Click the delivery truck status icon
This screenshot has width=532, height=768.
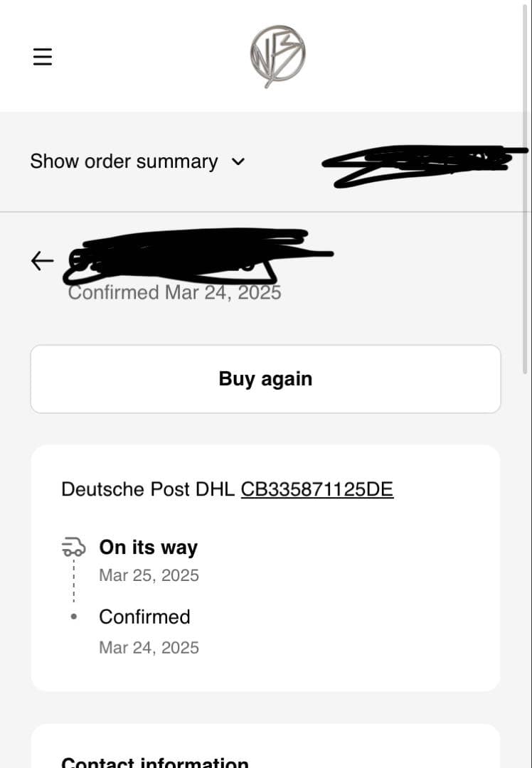click(x=73, y=547)
